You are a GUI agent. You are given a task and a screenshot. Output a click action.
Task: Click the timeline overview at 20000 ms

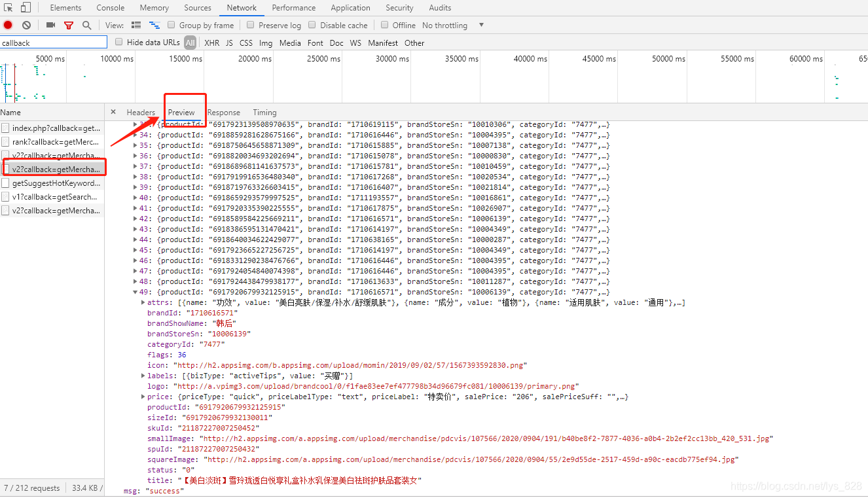254,59
